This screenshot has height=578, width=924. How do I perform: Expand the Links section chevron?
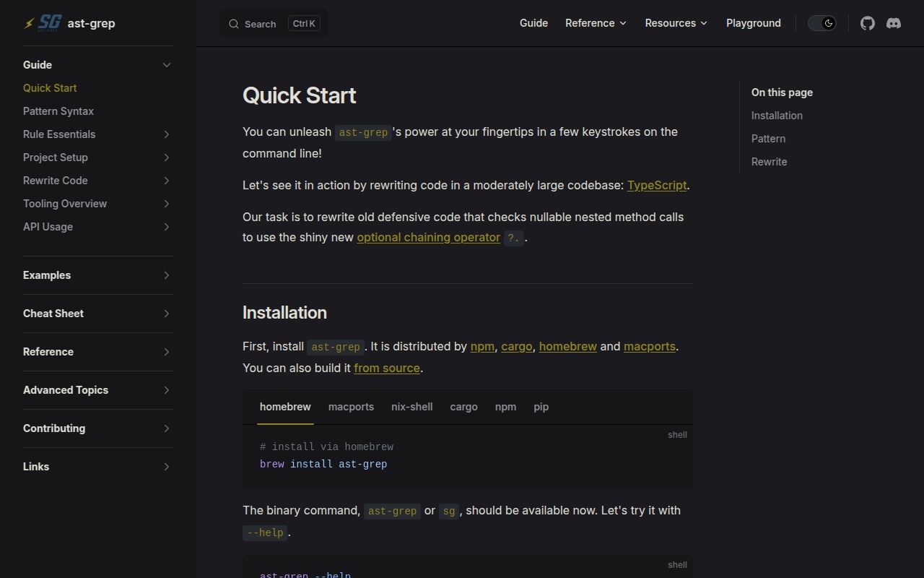pos(167,467)
